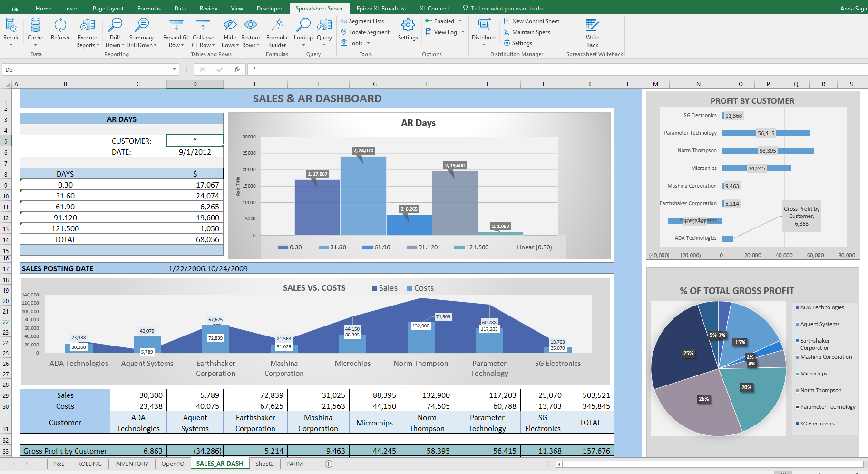Click the Sales legend color swatch
This screenshot has height=474, width=868.
coord(374,288)
